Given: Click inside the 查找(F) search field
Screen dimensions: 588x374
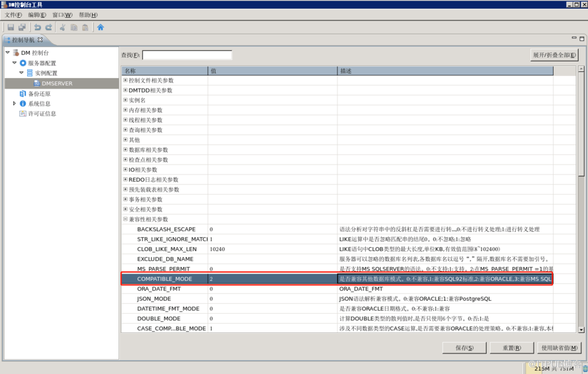Looking at the screenshot, I should click(187, 55).
